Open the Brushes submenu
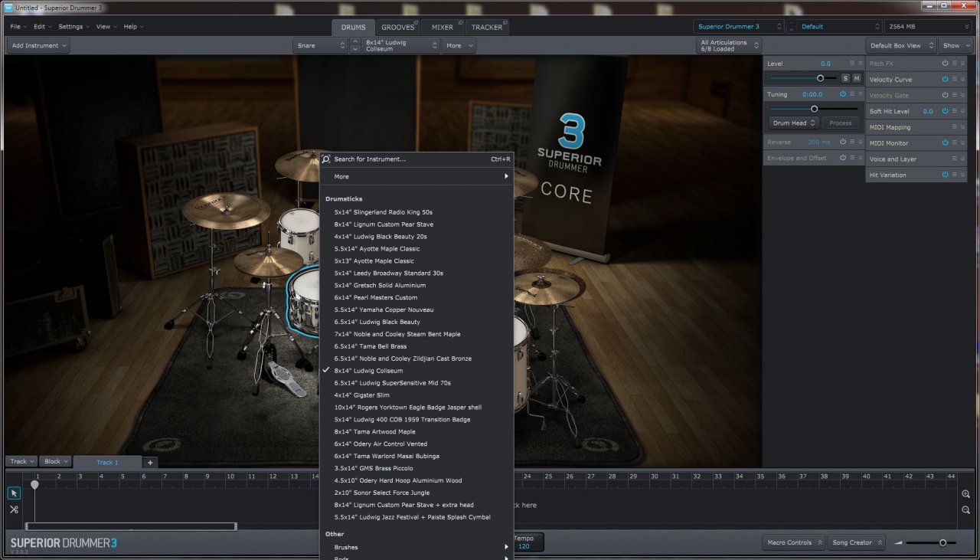The height and width of the screenshot is (560, 980). click(x=416, y=547)
